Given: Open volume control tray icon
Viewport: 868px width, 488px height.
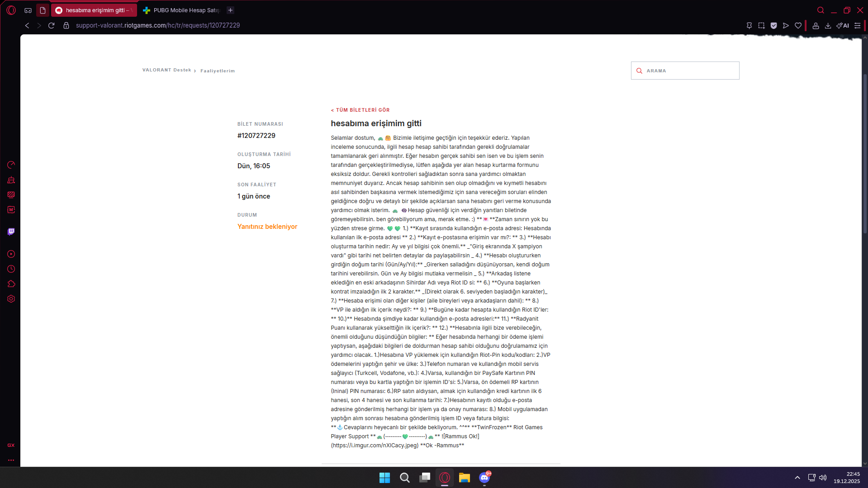Looking at the screenshot, I should point(823,478).
